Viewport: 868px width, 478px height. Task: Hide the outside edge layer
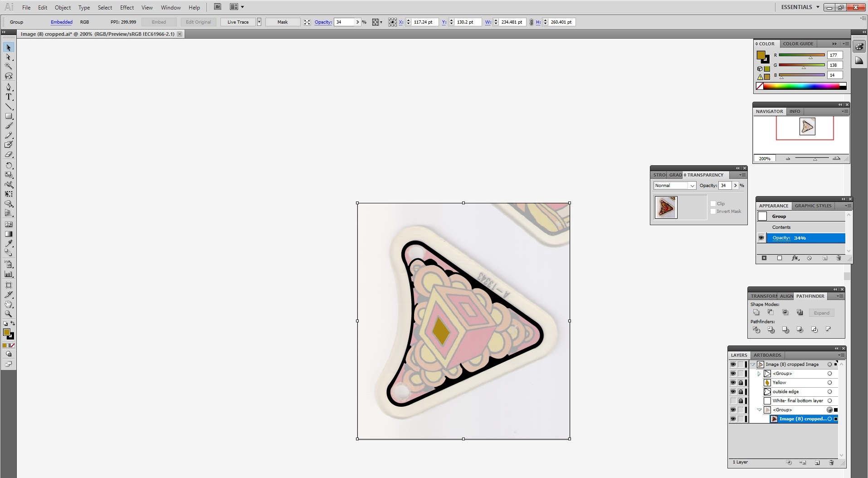tap(733, 392)
